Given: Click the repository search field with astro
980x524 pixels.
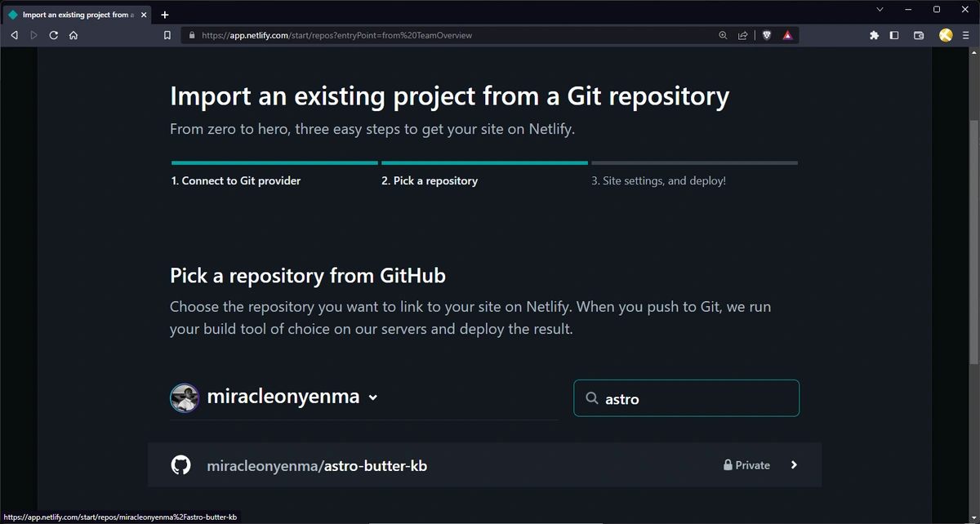Looking at the screenshot, I should tap(686, 398).
